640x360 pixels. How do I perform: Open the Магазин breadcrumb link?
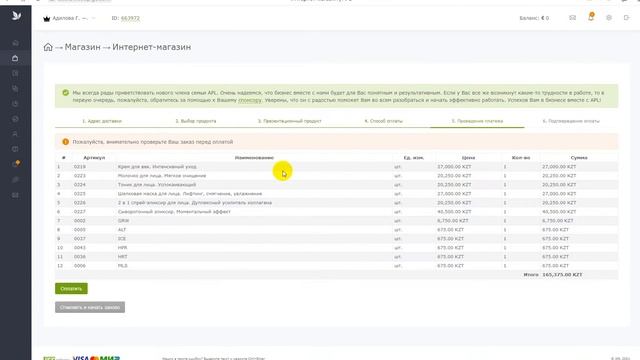point(82,47)
